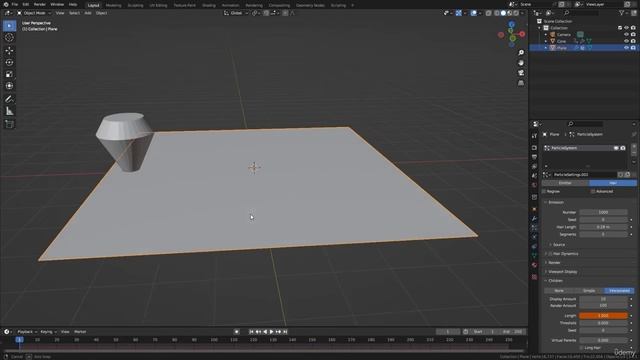The height and width of the screenshot is (360, 640).
Task: Open the Playback dropdown in timeline
Action: click(x=27, y=332)
